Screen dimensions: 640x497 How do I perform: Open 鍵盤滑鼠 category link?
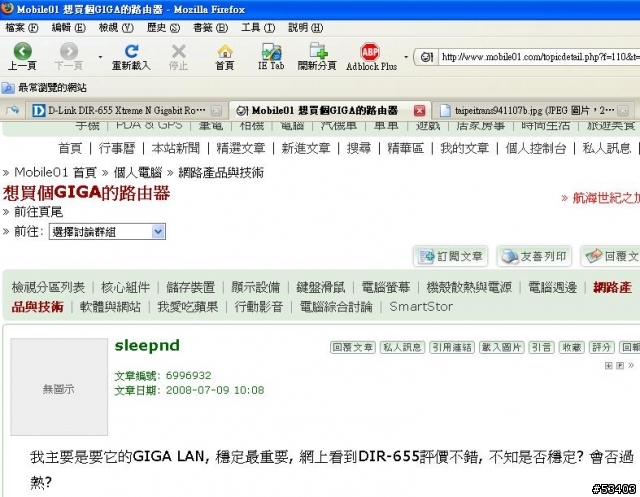(x=321, y=287)
